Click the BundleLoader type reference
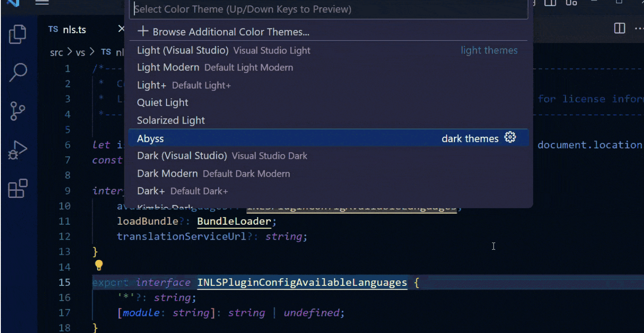644x333 pixels. pyautogui.click(x=234, y=221)
